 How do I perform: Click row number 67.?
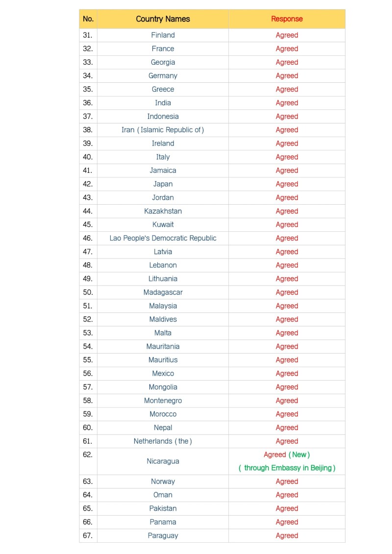(x=88, y=535)
